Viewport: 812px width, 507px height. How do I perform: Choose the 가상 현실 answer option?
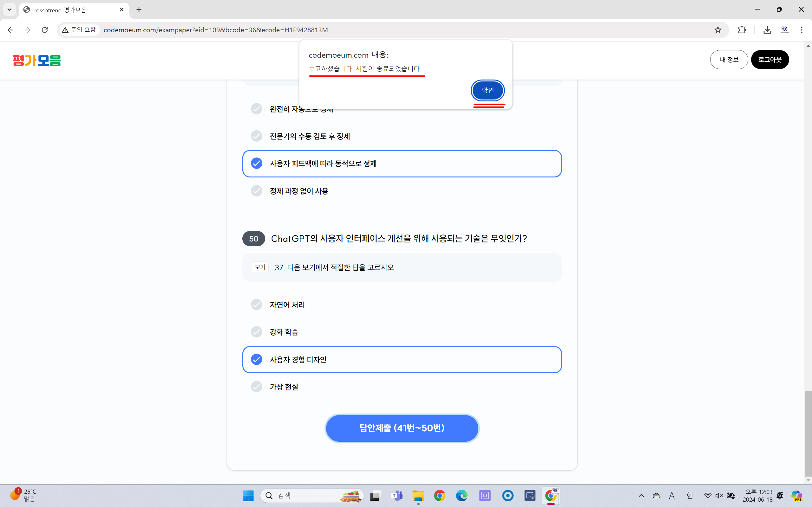point(284,387)
